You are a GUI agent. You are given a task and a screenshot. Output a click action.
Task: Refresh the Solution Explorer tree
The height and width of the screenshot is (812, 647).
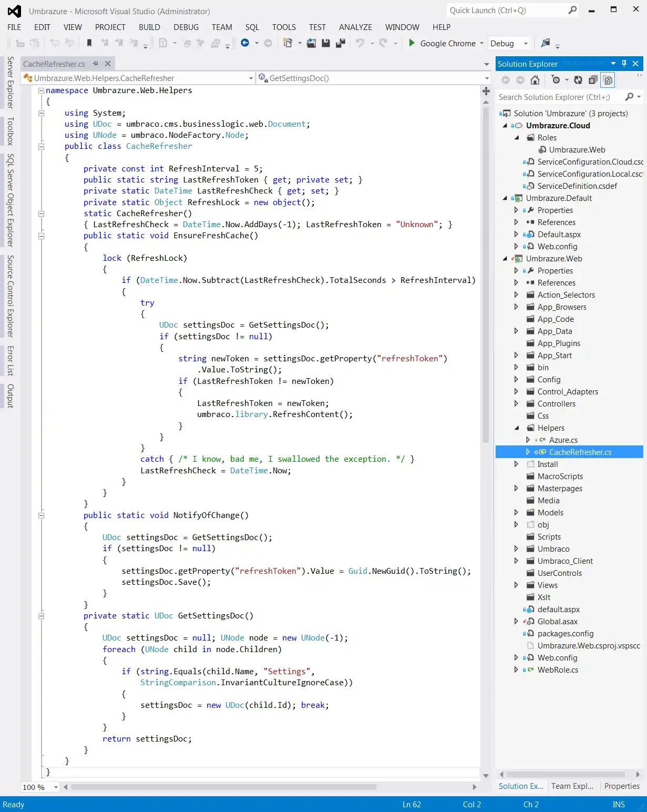(578, 80)
